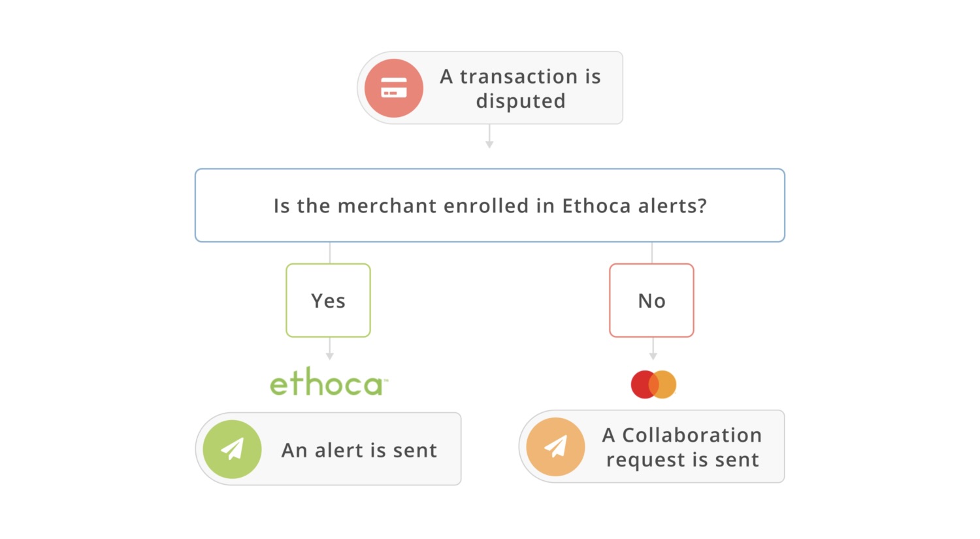Click the orange paper plane icon
Viewport: 980px width, 539px height.
(555, 447)
